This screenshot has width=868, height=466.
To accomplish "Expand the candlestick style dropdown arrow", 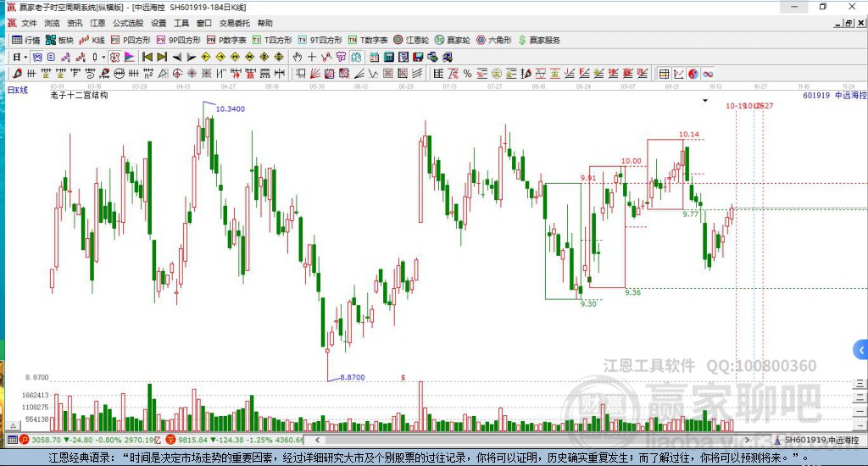I will (103, 57).
